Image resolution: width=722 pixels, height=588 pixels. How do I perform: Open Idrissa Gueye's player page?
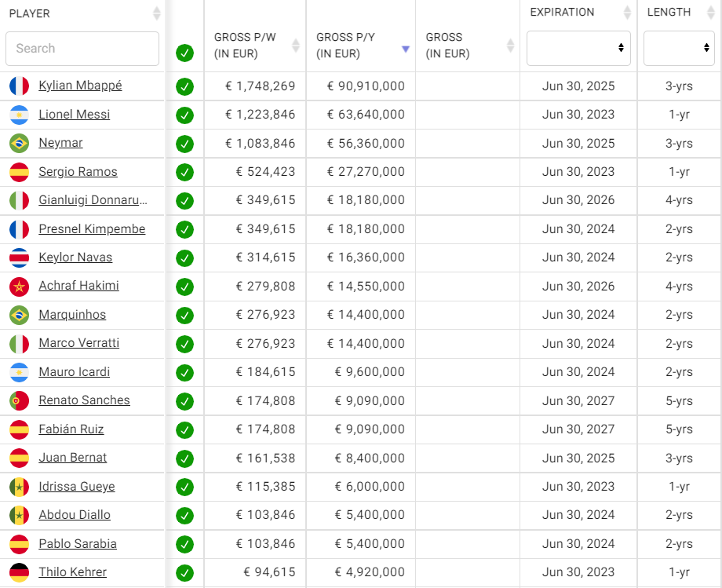tap(77, 486)
